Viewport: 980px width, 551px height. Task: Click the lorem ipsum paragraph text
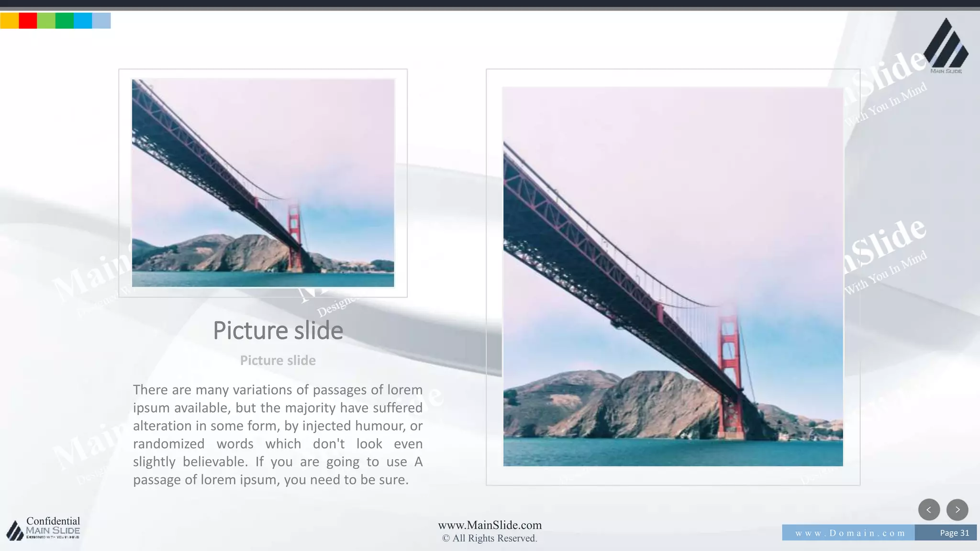[x=278, y=434]
